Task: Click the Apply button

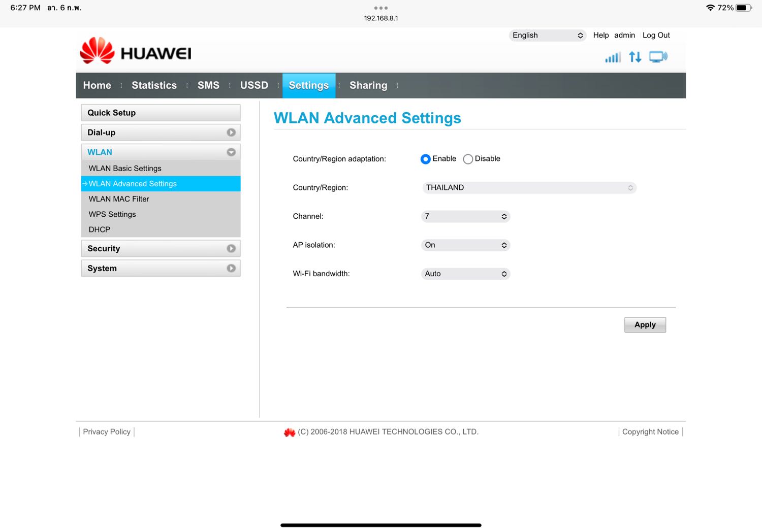Action: point(645,325)
